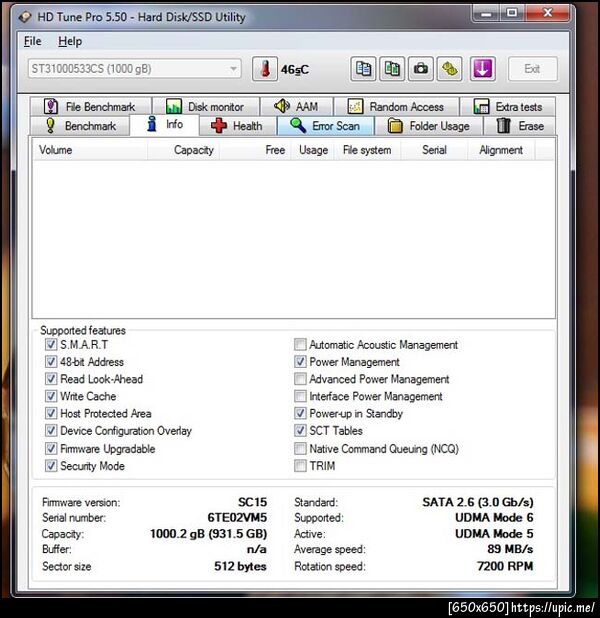The image size is (600, 618).
Task: Toggle Advanced Power Management checkbox
Action: click(300, 379)
